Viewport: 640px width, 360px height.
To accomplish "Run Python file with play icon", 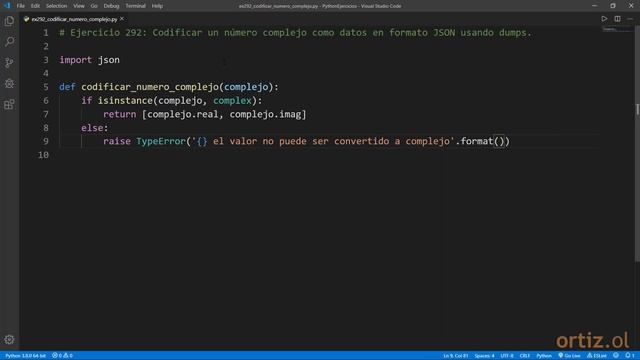I will point(604,19).
